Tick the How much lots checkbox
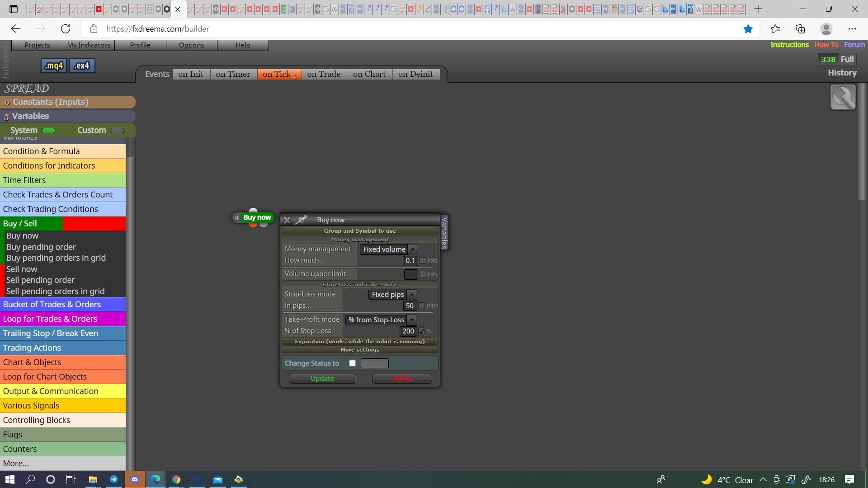This screenshot has height=488, width=868. [x=423, y=261]
